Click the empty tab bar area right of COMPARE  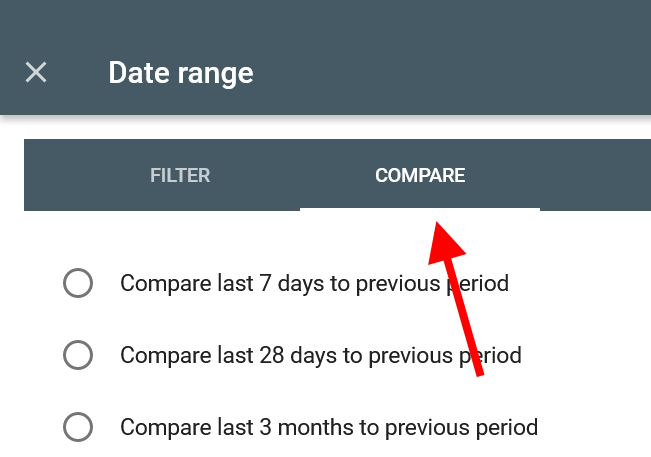click(595, 175)
